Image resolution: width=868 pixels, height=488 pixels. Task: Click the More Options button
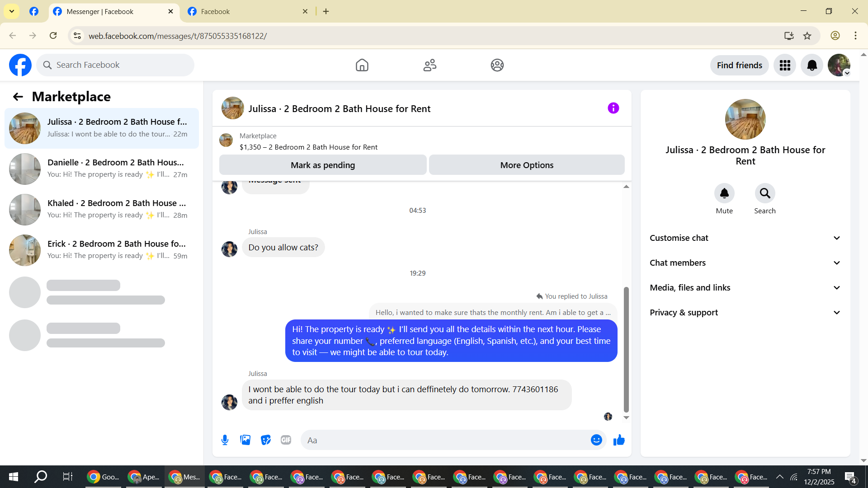point(527,165)
